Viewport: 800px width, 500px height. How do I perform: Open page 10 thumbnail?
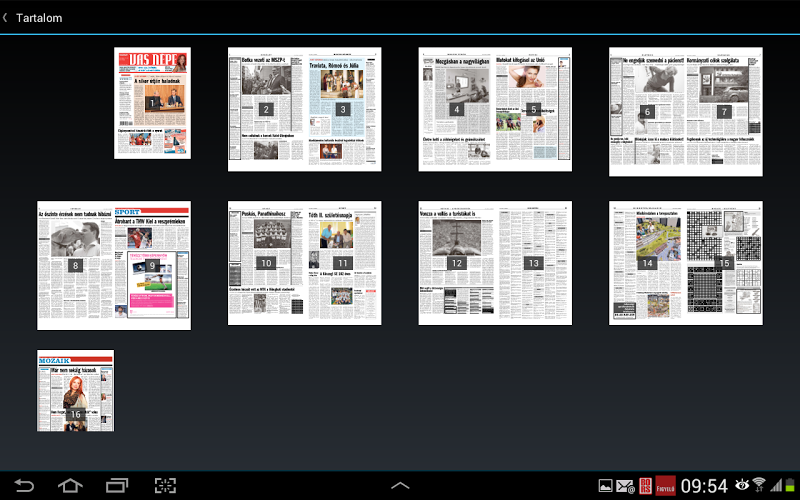click(266, 263)
